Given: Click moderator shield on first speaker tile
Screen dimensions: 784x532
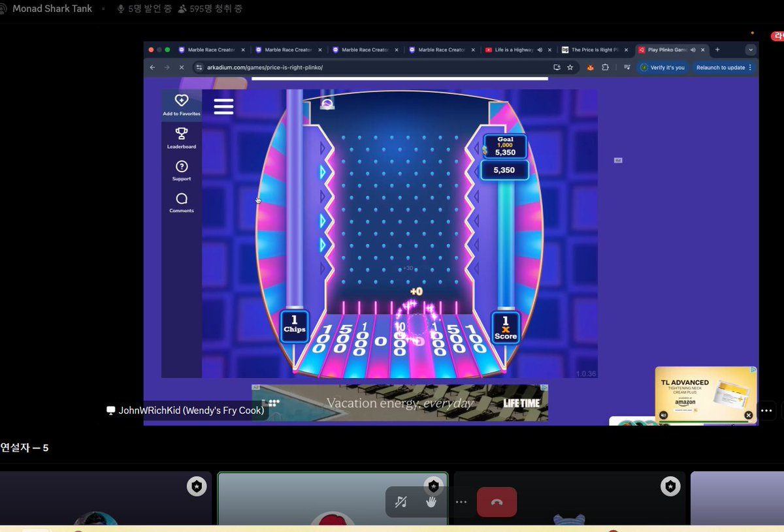Looking at the screenshot, I should point(197,486).
